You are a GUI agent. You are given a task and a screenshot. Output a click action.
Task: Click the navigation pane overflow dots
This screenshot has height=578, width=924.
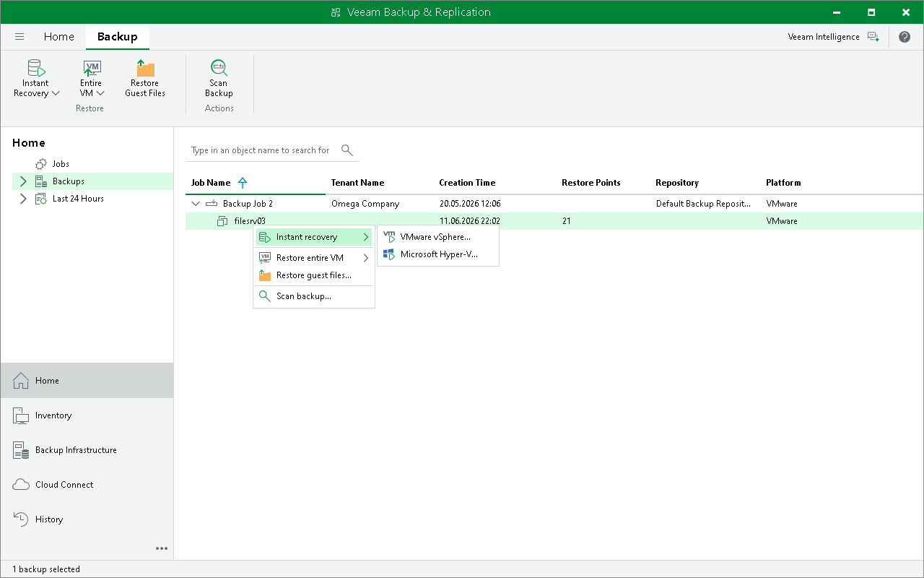point(162,548)
